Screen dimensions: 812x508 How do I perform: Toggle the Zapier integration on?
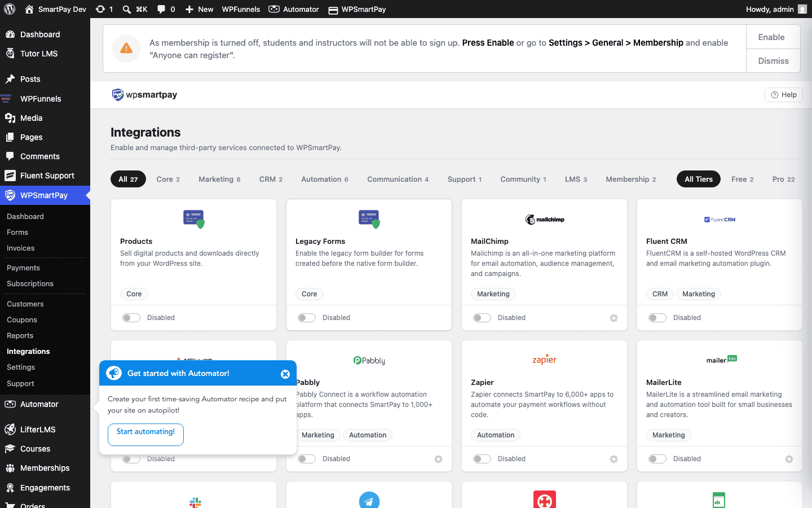[482, 459]
